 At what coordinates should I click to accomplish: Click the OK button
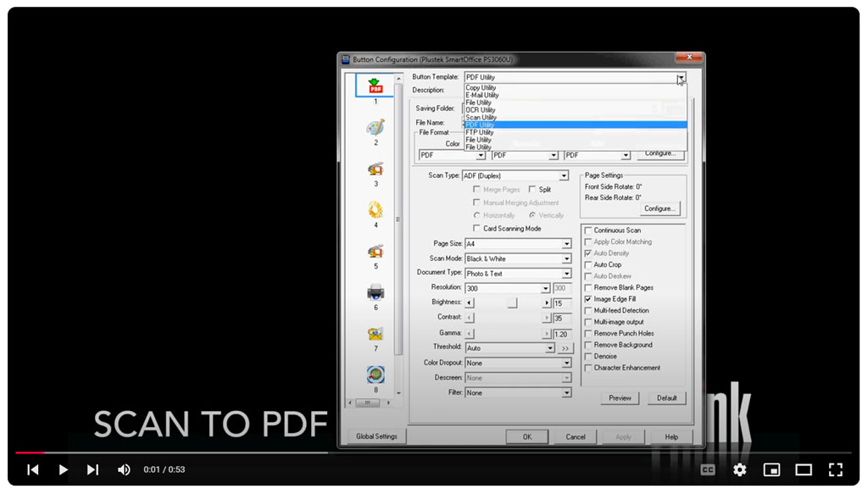coord(527,437)
